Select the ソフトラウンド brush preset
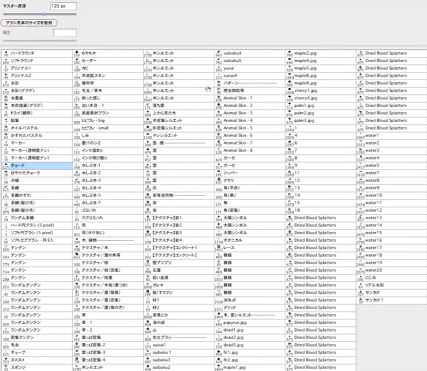Viewport: 427px width, 371px height. [37, 61]
